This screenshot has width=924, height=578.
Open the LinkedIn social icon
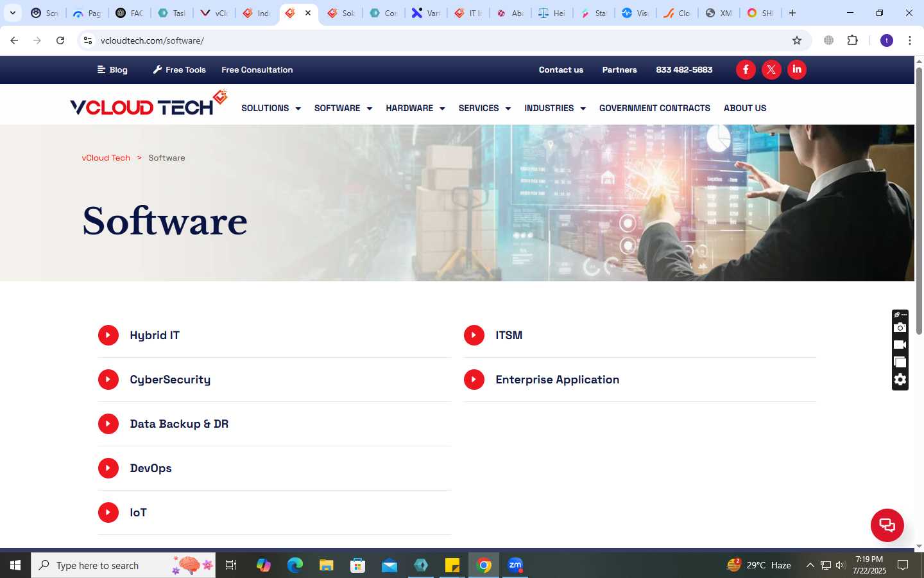pos(797,69)
